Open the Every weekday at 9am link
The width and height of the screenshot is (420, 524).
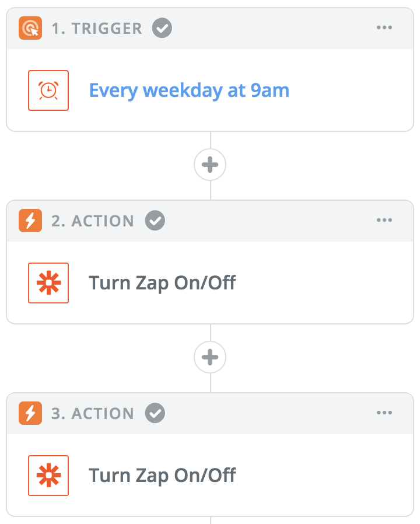(189, 90)
